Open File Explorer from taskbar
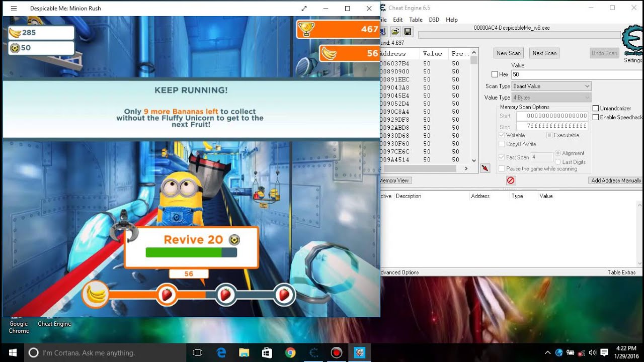The height and width of the screenshot is (362, 644). [x=244, y=352]
